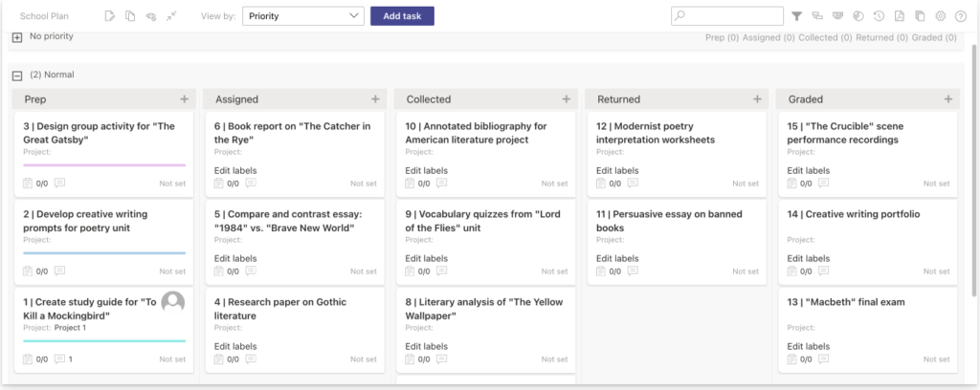Viewport: 980px width, 390px height.
Task: Click comment icon on task 6 book report card
Action: [251, 183]
